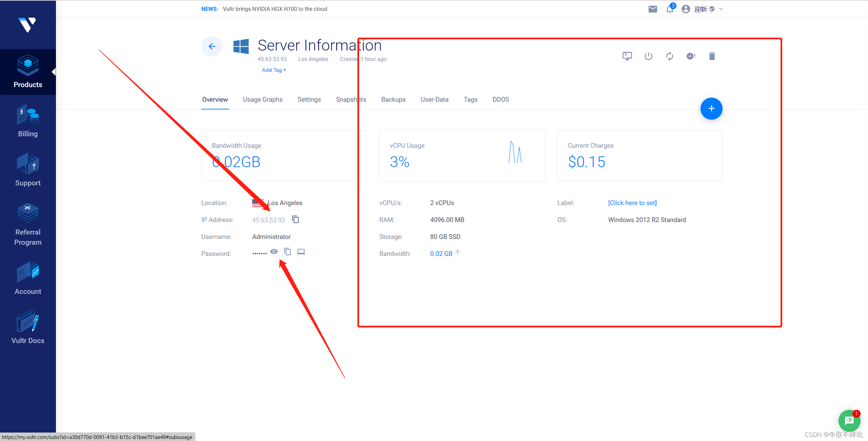This screenshot has width=868, height=441.
Task: Click the power stop server icon
Action: pos(648,56)
